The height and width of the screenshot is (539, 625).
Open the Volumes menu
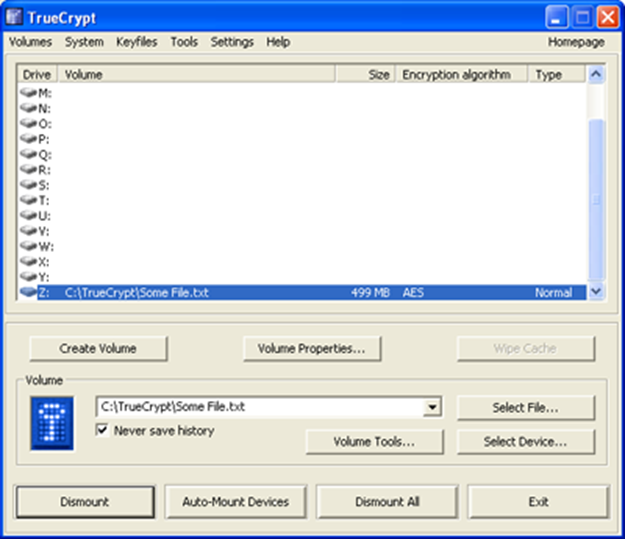point(30,42)
